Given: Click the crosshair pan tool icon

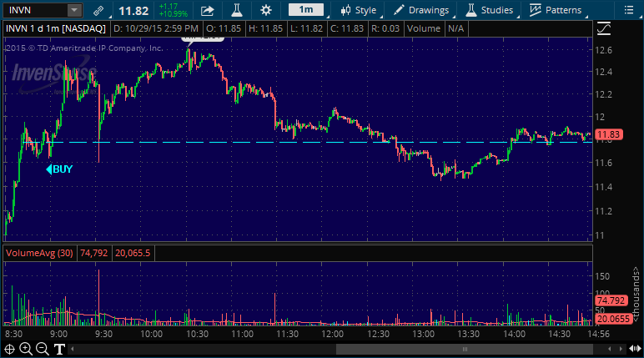Looking at the screenshot, I should [x=9, y=350].
